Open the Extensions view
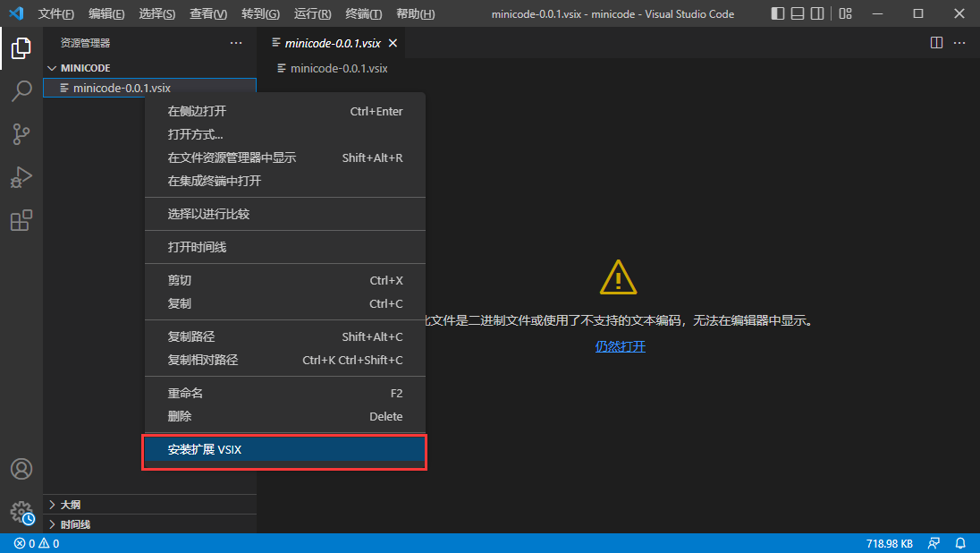Image resolution: width=980 pixels, height=553 pixels. pos(21,221)
